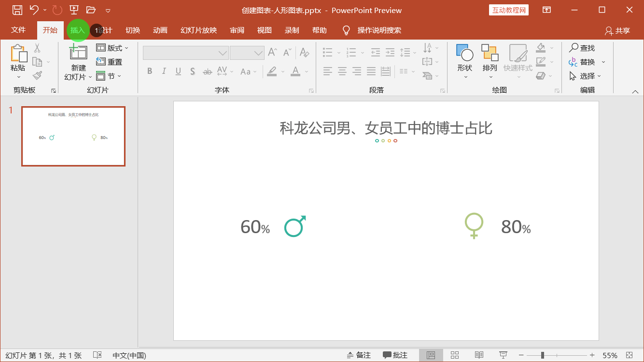This screenshot has height=362, width=644.
Task: Click the Cut scissors icon
Action: click(x=37, y=48)
